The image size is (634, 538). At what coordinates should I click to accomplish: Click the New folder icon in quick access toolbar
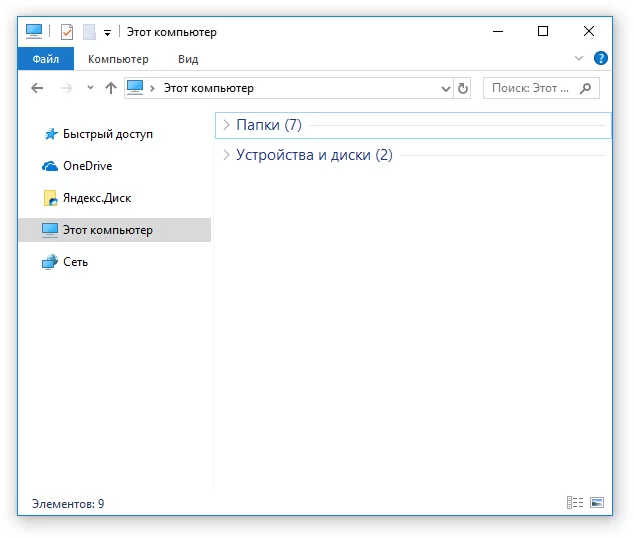[x=89, y=32]
